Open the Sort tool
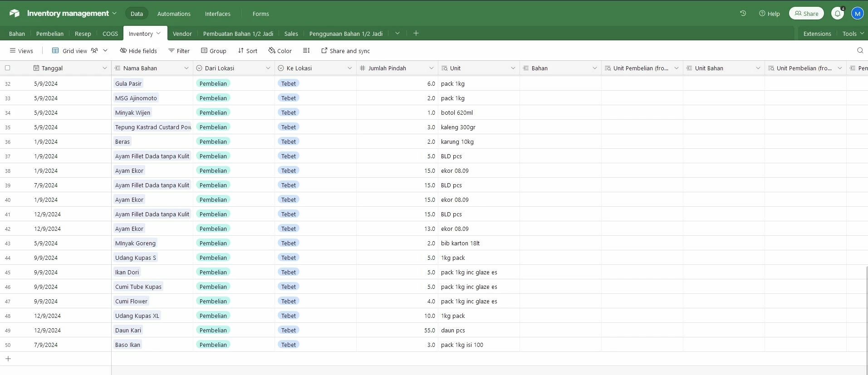Screen dimensions: 868x375 (248, 51)
